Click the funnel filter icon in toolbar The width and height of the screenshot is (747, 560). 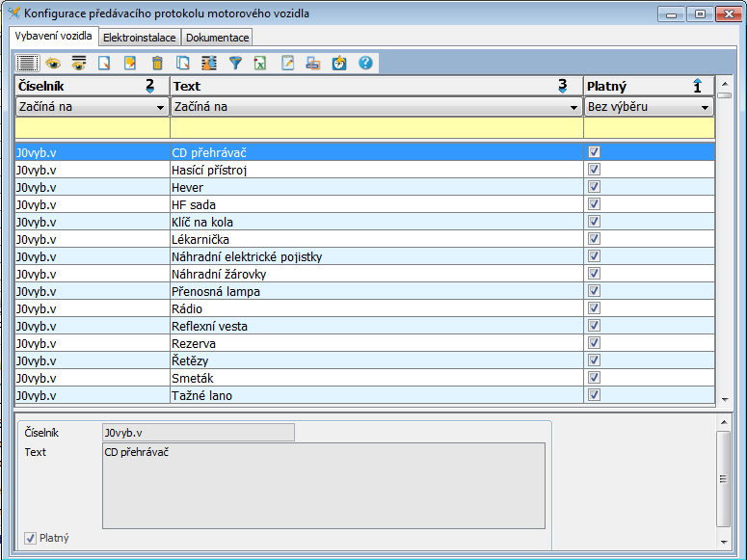point(235,64)
